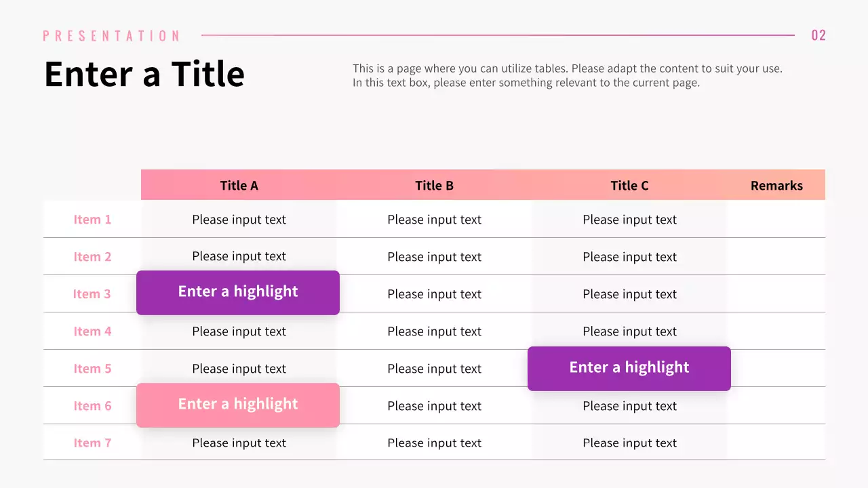This screenshot has width=868, height=488.
Task: Click the empty Remarks cell for Item 2
Action: [x=776, y=257]
